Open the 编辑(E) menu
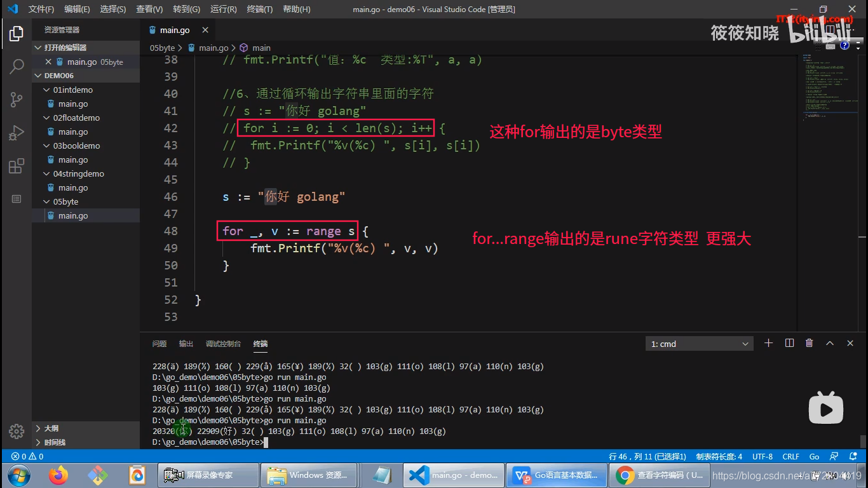 (x=77, y=10)
